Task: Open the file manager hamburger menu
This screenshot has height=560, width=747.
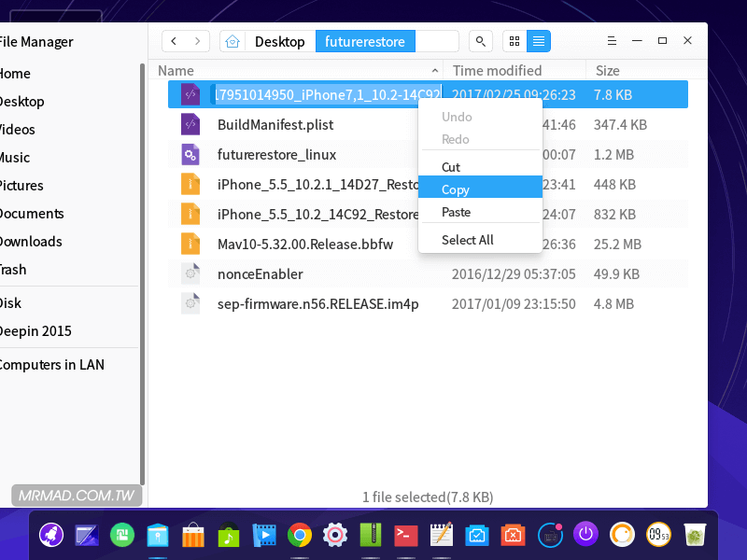Action: point(611,41)
